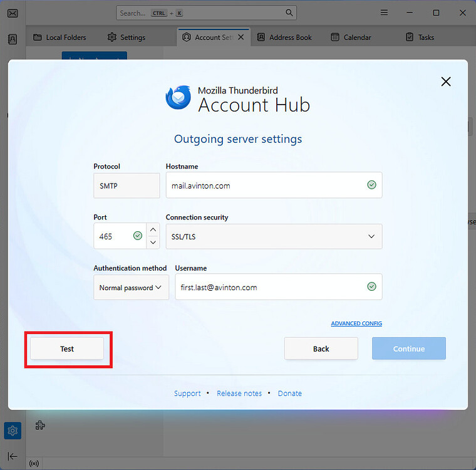Click the Hostname input field
This screenshot has width=476, height=470.
pos(274,185)
